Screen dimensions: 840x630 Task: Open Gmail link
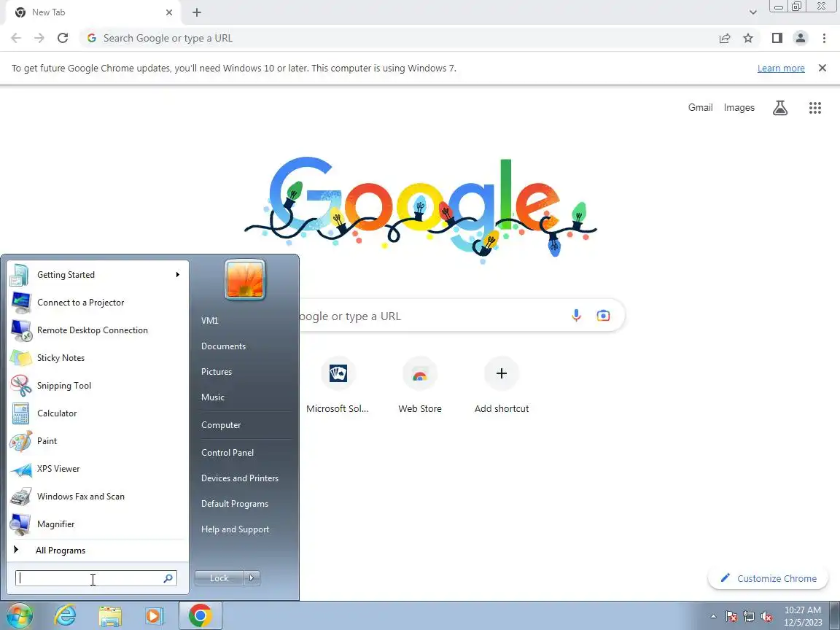click(x=700, y=108)
